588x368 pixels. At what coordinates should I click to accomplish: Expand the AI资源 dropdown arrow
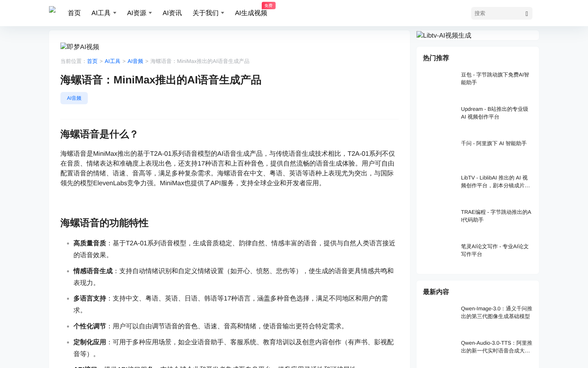(150, 13)
